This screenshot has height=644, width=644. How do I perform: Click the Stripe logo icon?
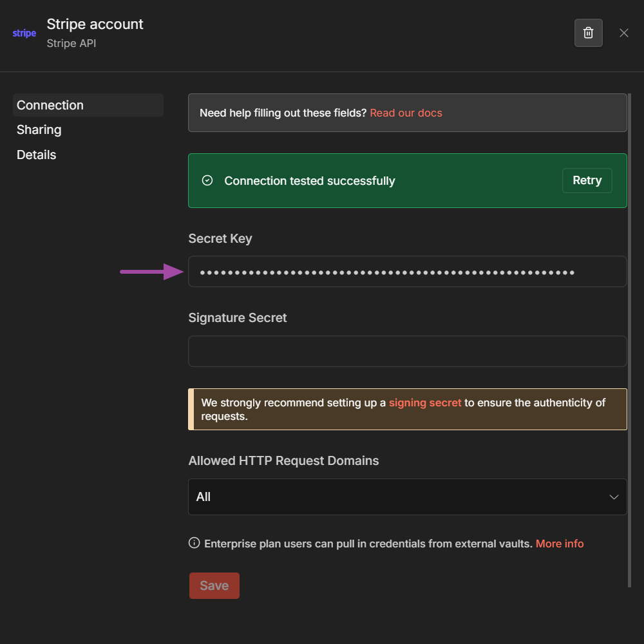[24, 33]
